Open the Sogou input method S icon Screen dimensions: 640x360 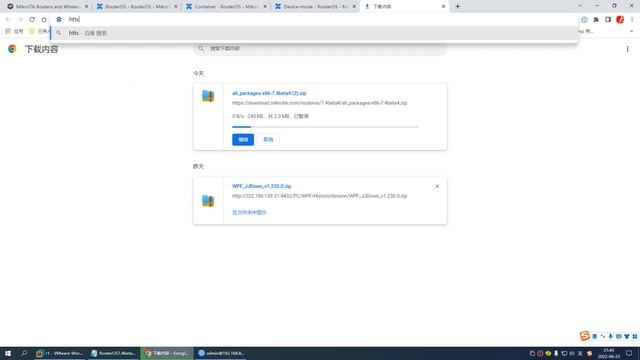point(584,336)
